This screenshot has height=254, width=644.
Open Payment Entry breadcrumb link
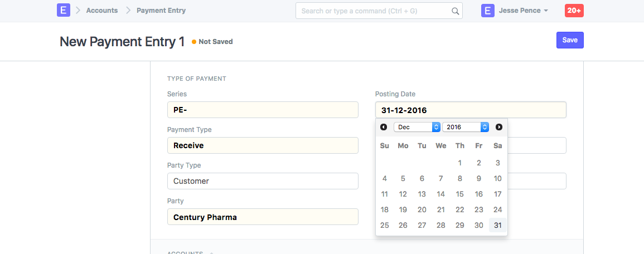click(x=161, y=11)
